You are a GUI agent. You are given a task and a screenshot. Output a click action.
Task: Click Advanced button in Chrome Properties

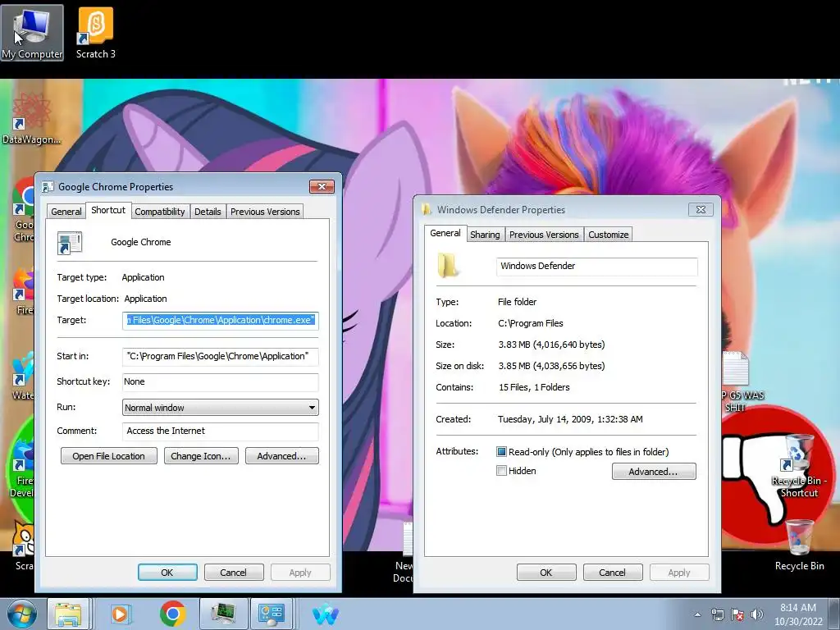282,456
